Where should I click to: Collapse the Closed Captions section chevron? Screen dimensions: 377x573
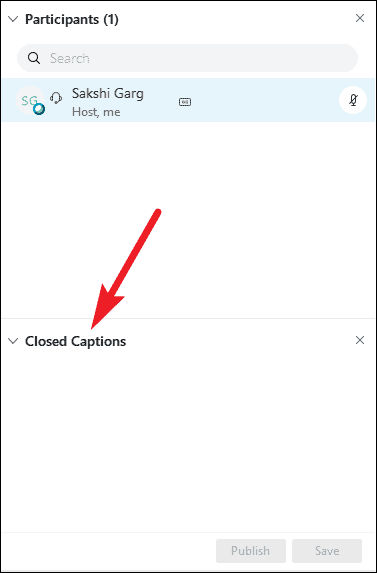point(13,341)
